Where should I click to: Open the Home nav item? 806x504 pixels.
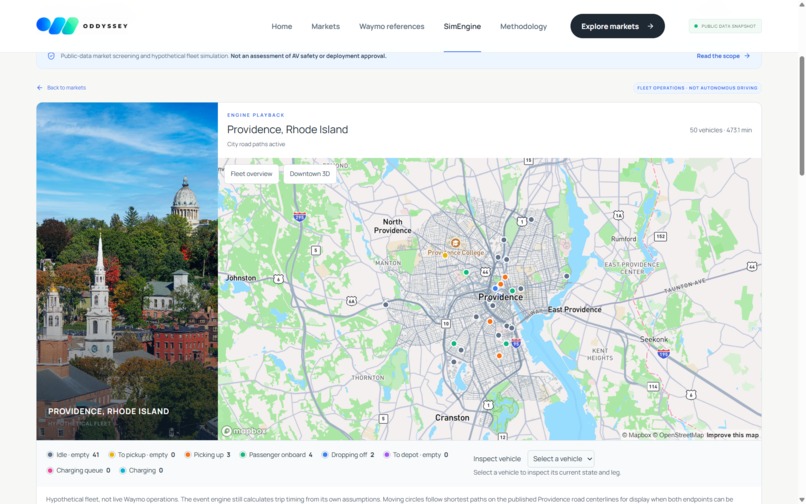click(x=282, y=26)
